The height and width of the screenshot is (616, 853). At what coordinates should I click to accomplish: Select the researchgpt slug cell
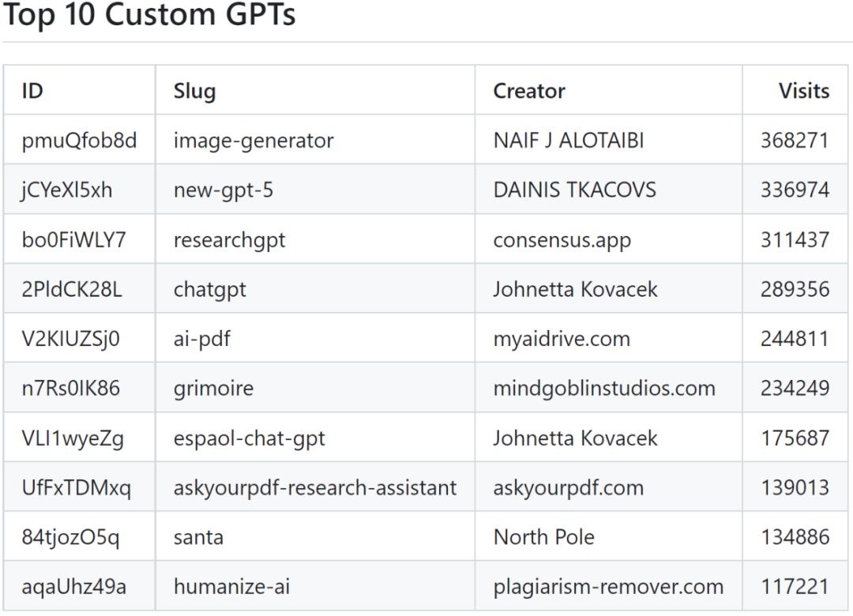pyautogui.click(x=229, y=240)
